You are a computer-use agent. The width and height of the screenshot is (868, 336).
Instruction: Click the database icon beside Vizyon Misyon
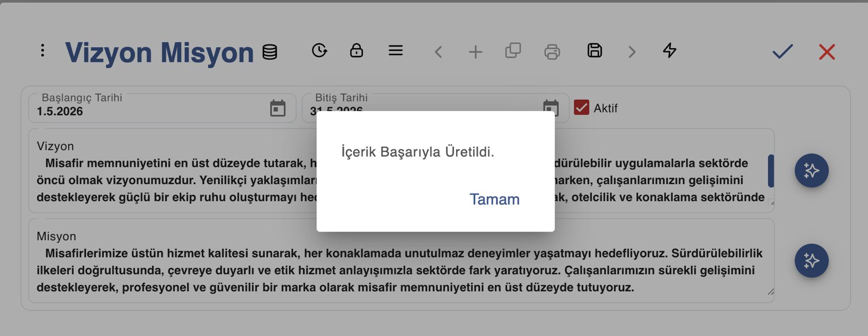270,52
